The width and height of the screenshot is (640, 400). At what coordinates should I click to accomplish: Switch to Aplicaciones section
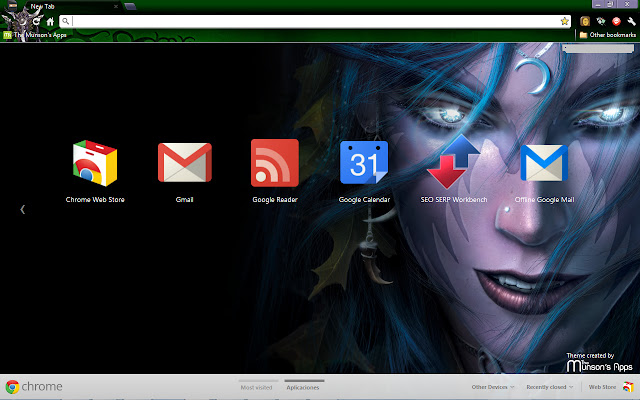tap(303, 387)
